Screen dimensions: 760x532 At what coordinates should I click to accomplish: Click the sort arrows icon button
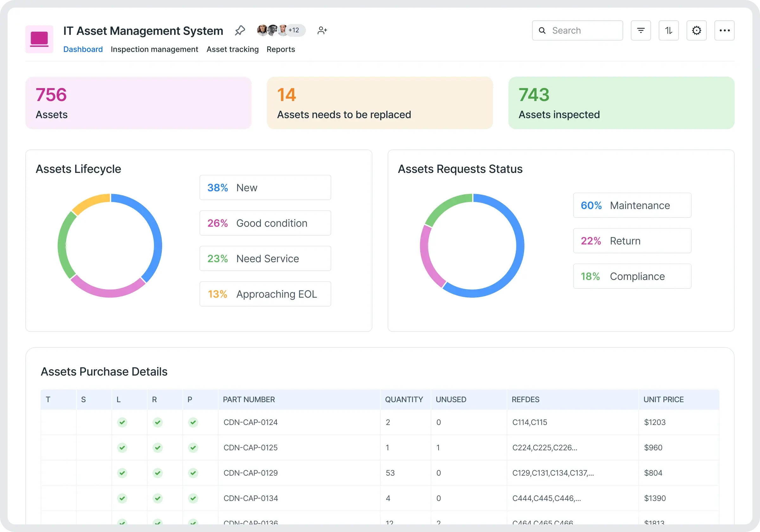pyautogui.click(x=668, y=30)
